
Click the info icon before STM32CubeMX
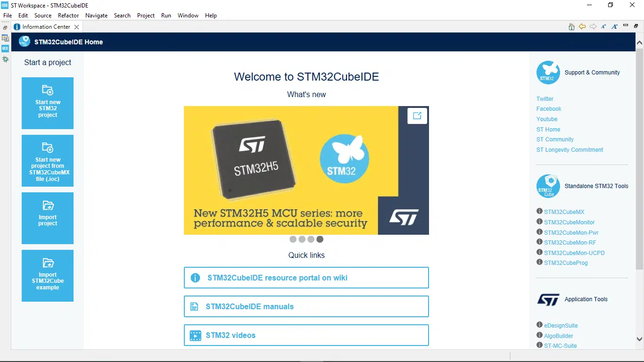coord(539,211)
